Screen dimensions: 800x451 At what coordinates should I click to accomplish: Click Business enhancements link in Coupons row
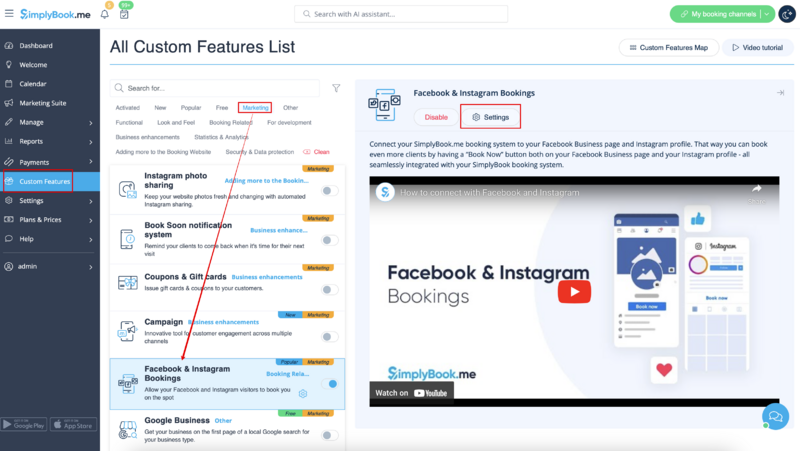click(x=267, y=277)
